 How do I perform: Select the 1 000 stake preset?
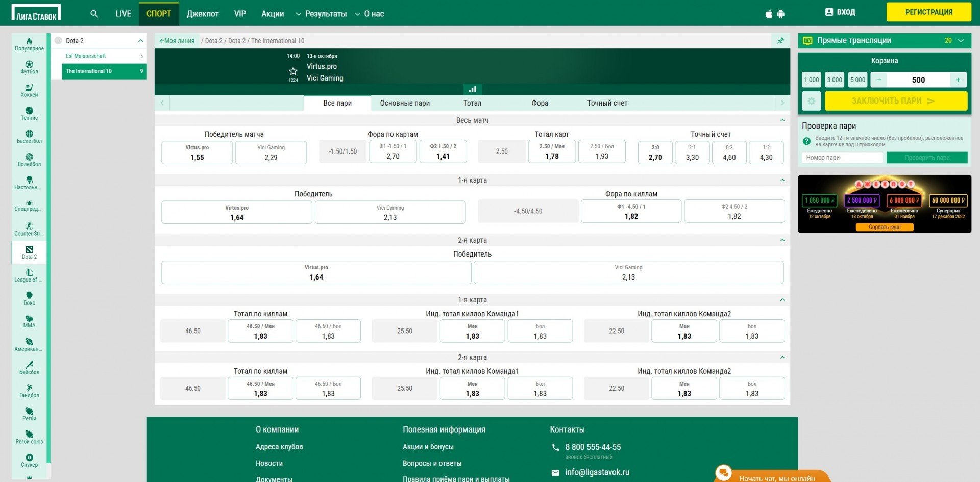click(811, 80)
